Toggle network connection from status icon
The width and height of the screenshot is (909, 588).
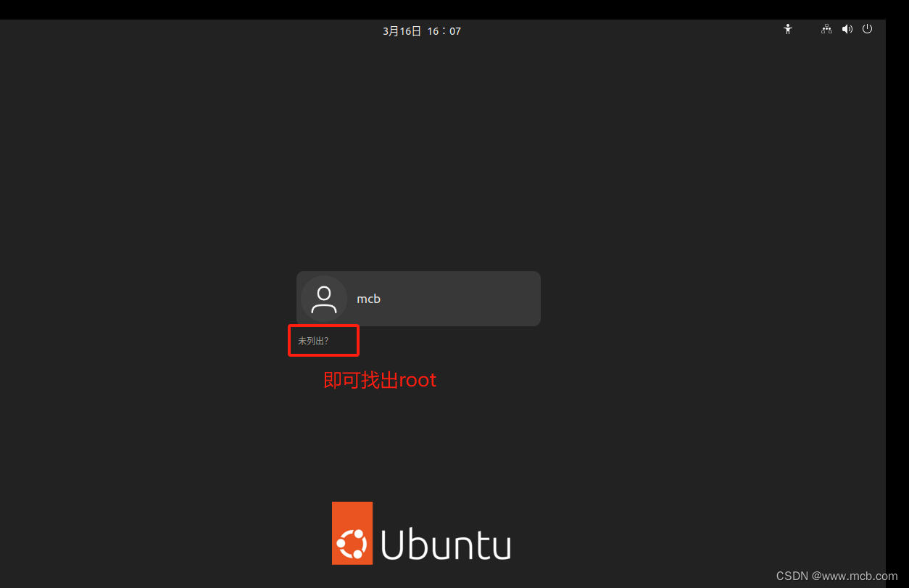click(826, 29)
